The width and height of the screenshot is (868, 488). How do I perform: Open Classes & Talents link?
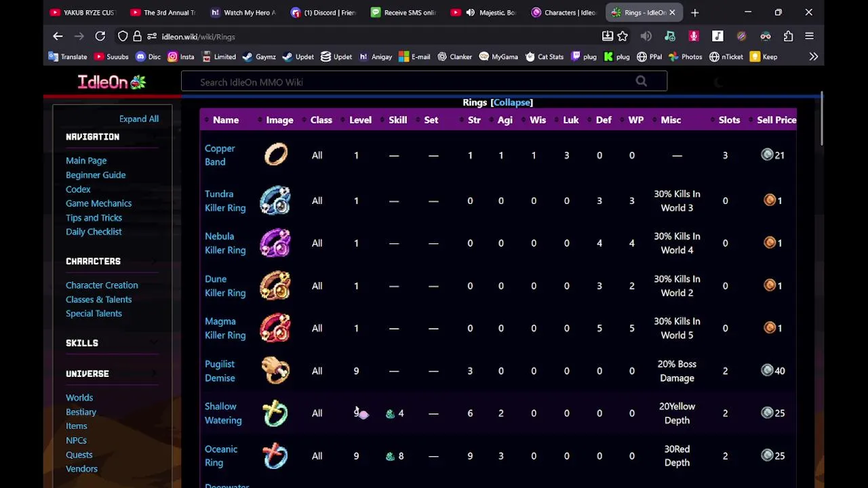tap(99, 300)
